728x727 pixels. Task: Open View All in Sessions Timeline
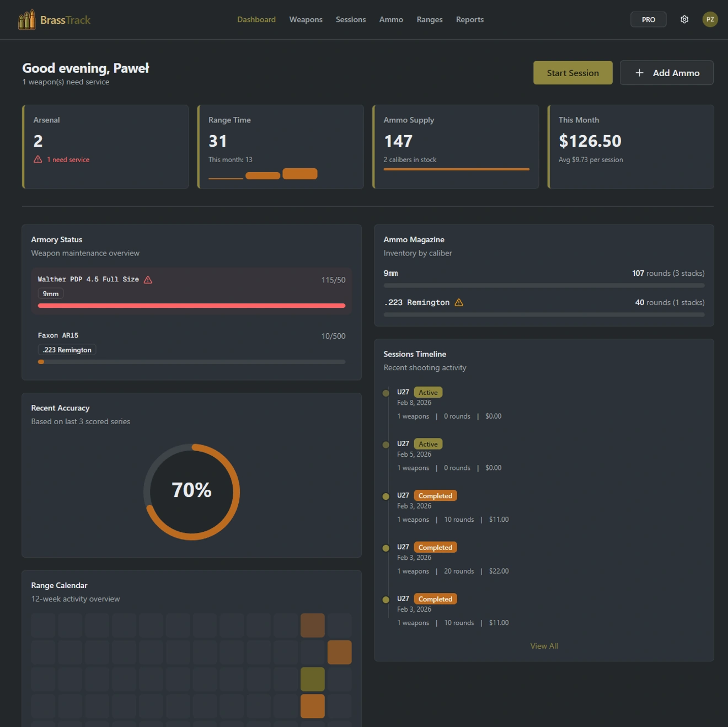[544, 645]
